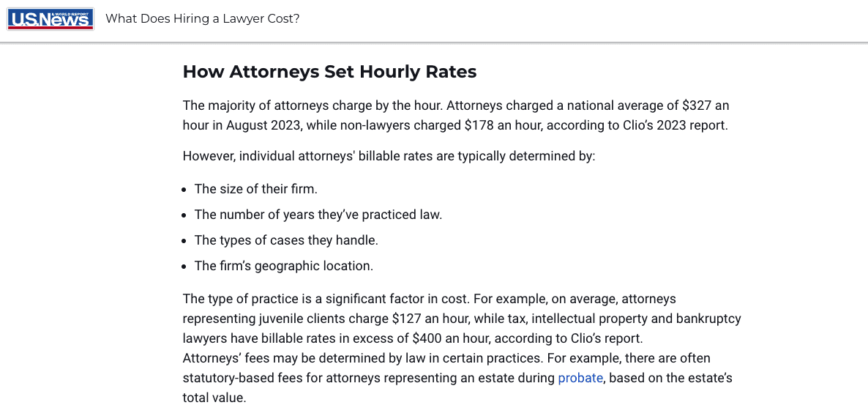This screenshot has width=868, height=416.
Task: Click "The types of cases they handle." bullet
Action: 285,240
